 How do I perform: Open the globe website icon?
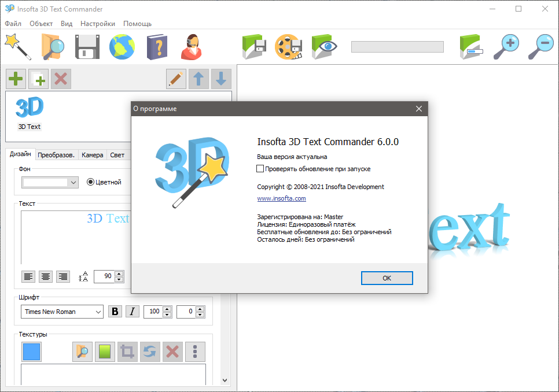pyautogui.click(x=122, y=47)
